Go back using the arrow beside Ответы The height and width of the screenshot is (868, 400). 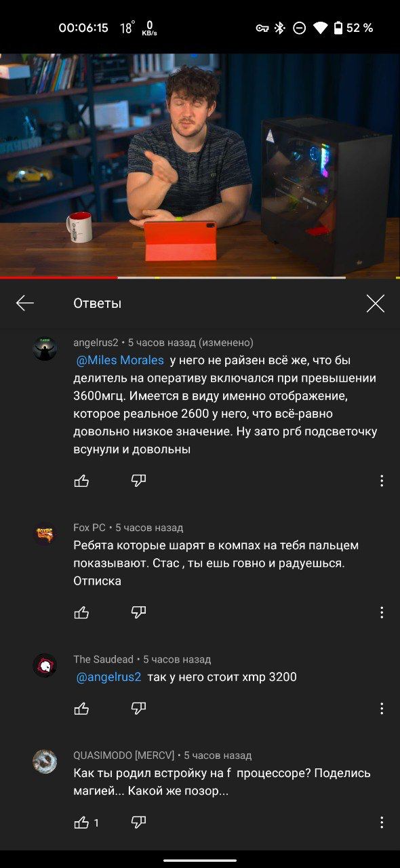(x=25, y=303)
